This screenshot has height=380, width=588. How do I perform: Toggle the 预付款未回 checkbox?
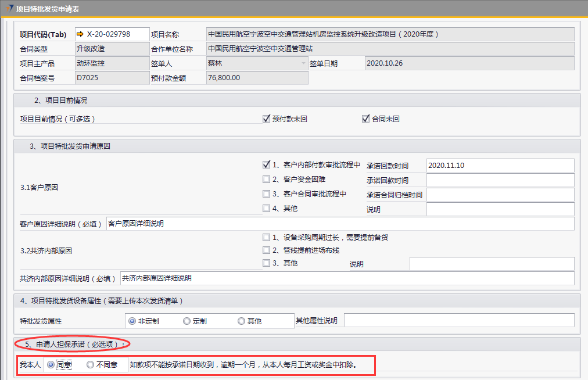tap(267, 119)
